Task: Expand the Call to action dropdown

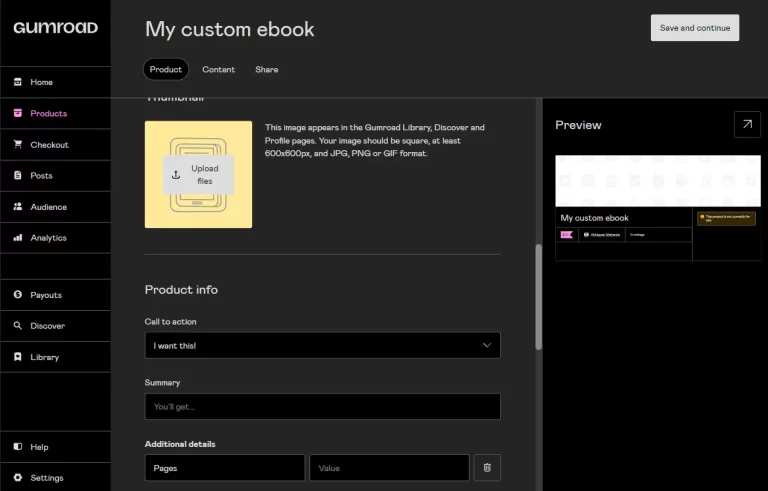Action: coord(322,345)
